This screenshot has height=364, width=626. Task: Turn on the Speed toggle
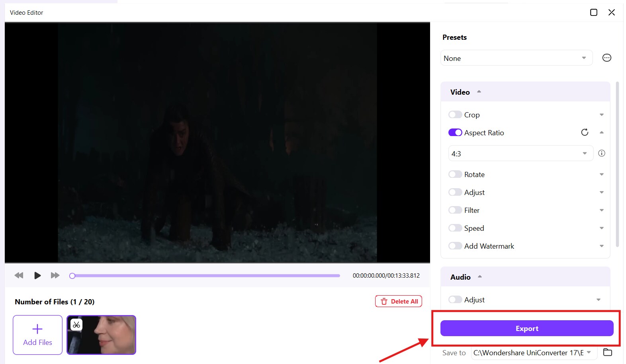[455, 228]
